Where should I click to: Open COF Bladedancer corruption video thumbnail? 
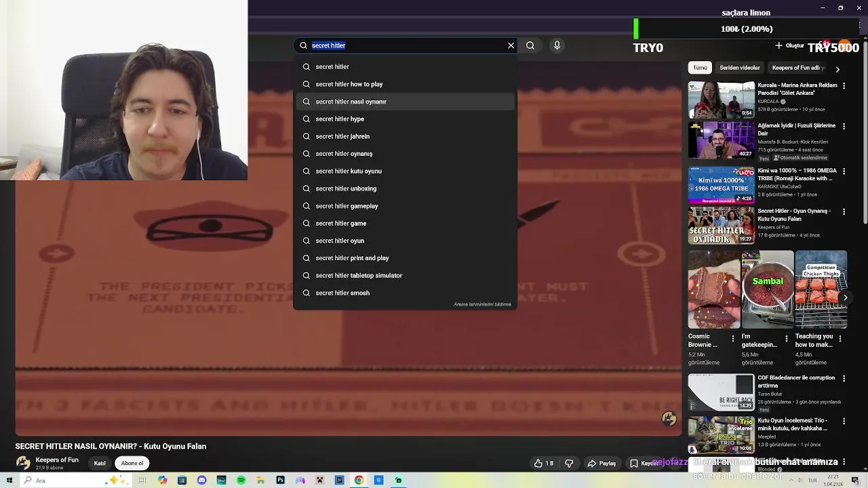click(722, 392)
